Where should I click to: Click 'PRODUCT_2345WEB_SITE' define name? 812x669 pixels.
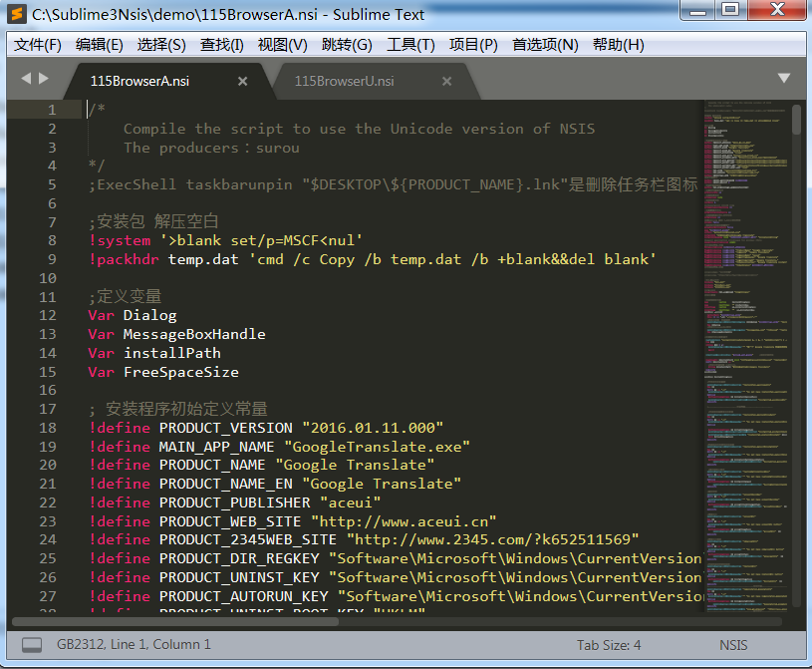pos(248,540)
